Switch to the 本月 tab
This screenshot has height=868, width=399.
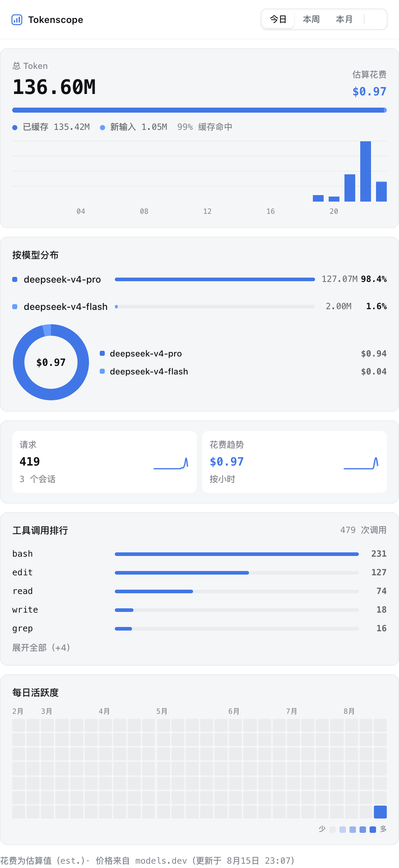[x=344, y=19]
